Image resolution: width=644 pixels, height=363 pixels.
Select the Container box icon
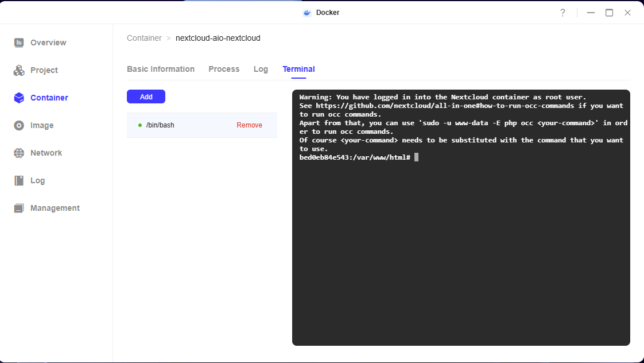(x=19, y=98)
